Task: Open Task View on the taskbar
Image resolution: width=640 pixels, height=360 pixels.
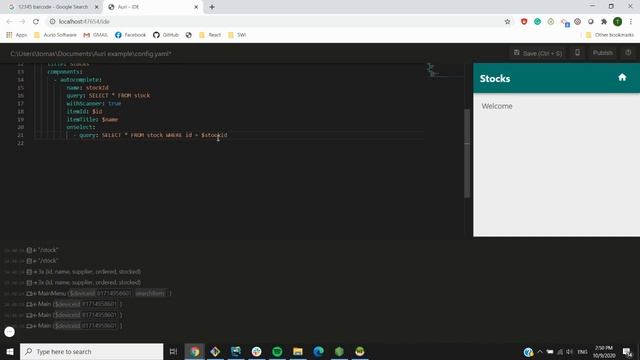Action: click(x=173, y=351)
